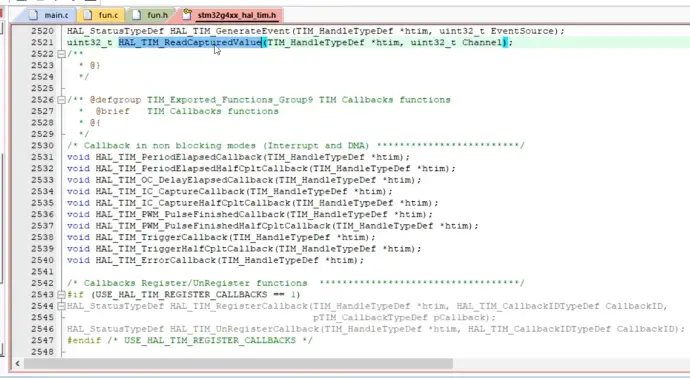This screenshot has height=378, width=690.
Task: Click the #endif directive on line 2547
Action: click(x=84, y=340)
